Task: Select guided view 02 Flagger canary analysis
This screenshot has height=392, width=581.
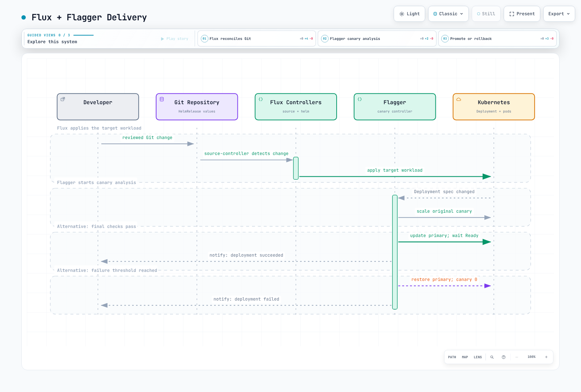Action: [x=377, y=38]
